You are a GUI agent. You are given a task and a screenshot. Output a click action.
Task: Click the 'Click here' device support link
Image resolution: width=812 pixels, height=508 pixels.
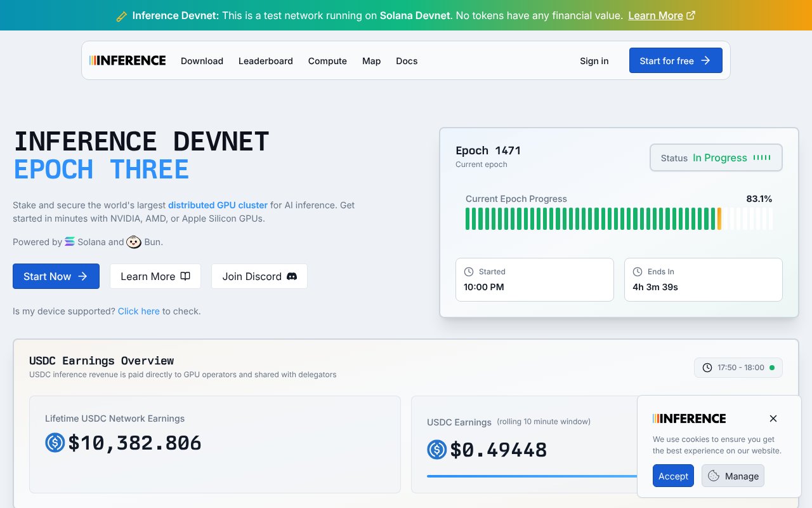[138, 311]
